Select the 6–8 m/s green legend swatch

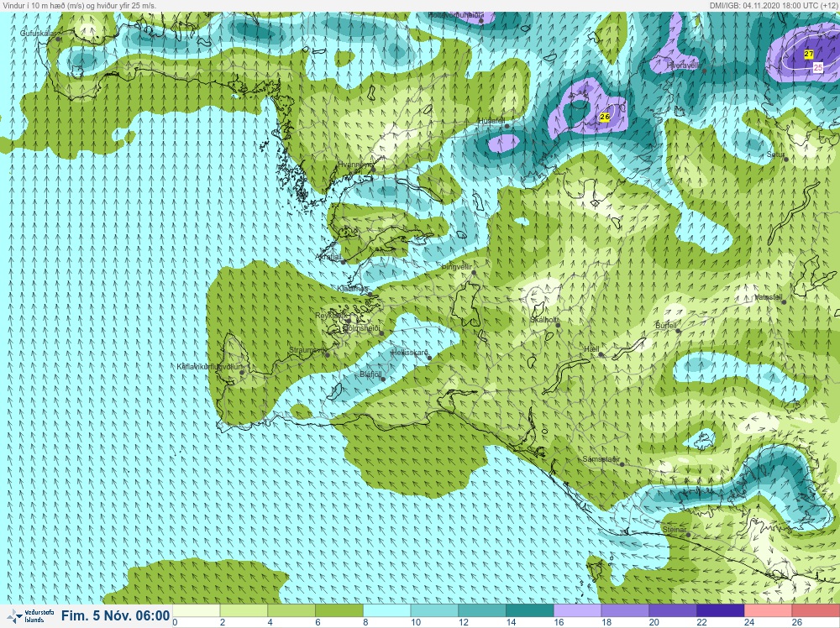[x=339, y=611]
